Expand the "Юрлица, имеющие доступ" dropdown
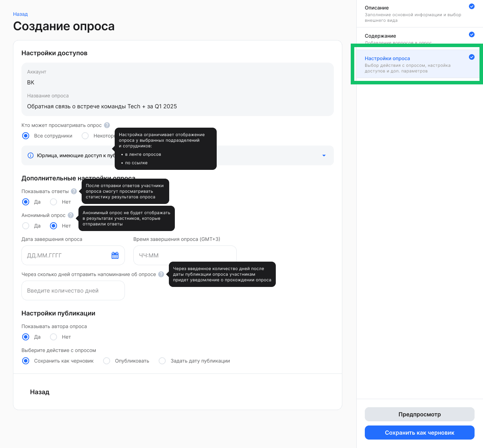Screen dimensions: 483x448 pyautogui.click(x=323, y=155)
